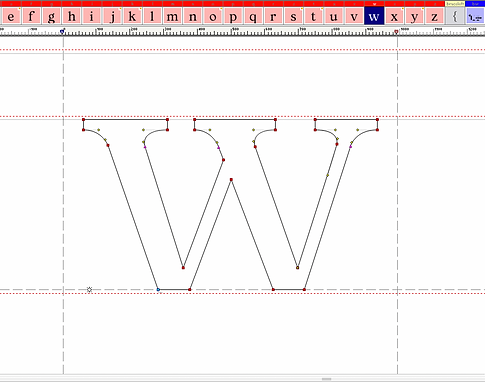The height and width of the screenshot is (382, 485).
Task: Select the blue start point on the baseline
Action: (158, 290)
